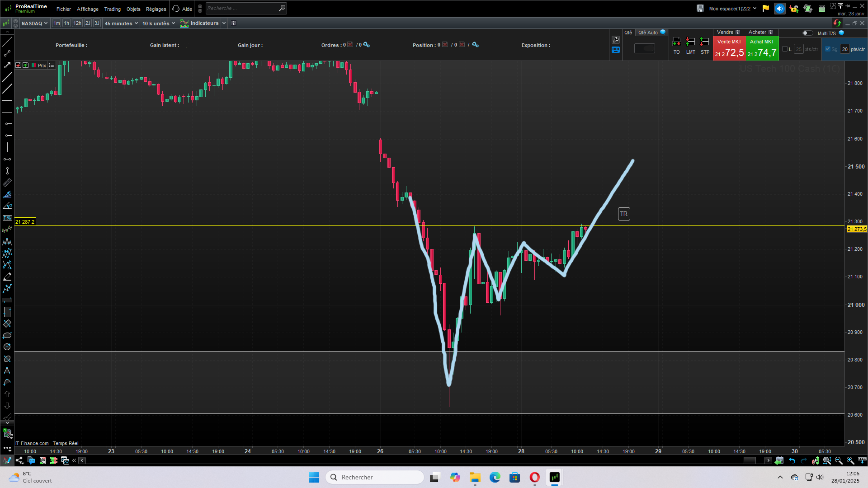Click the zoom out magnifier icon
Image resolution: width=868 pixels, height=488 pixels.
point(839,460)
